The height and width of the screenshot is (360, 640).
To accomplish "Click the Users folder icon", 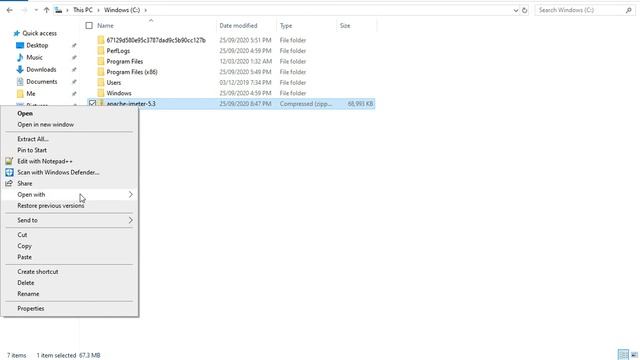I will pos(101,82).
